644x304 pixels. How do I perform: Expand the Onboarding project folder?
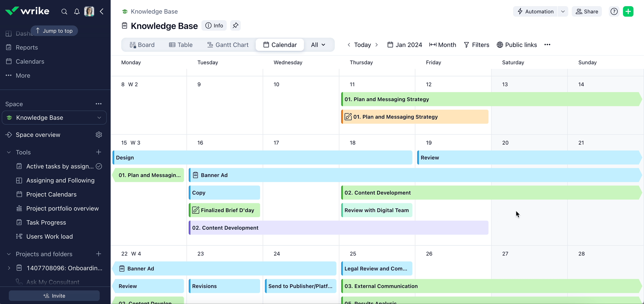9,268
